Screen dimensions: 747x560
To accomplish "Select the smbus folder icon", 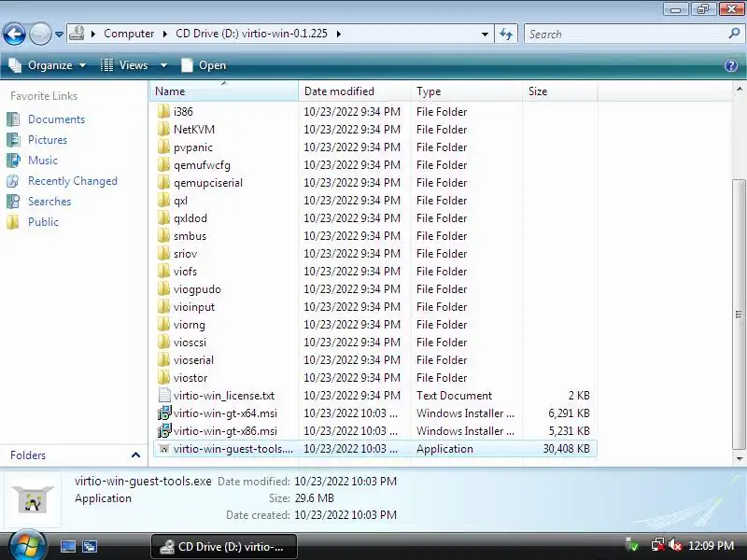I will [x=163, y=236].
